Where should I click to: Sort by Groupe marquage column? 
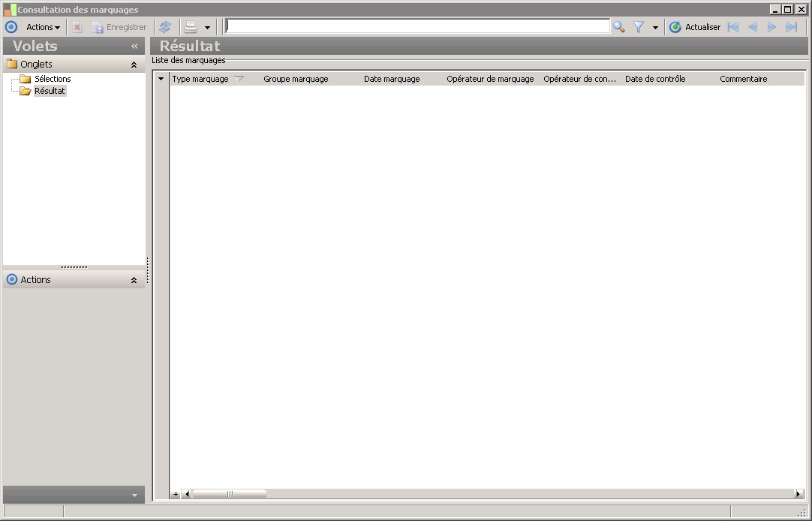(296, 79)
